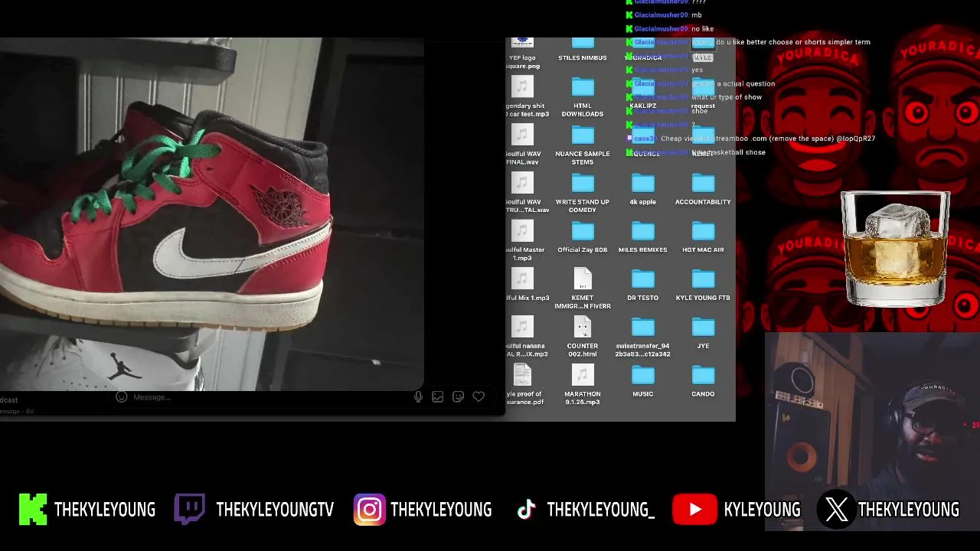Select the Soulful WAV TRU...TAL.wav file
Image resolution: width=980 pixels, height=551 pixels.
pyautogui.click(x=525, y=194)
